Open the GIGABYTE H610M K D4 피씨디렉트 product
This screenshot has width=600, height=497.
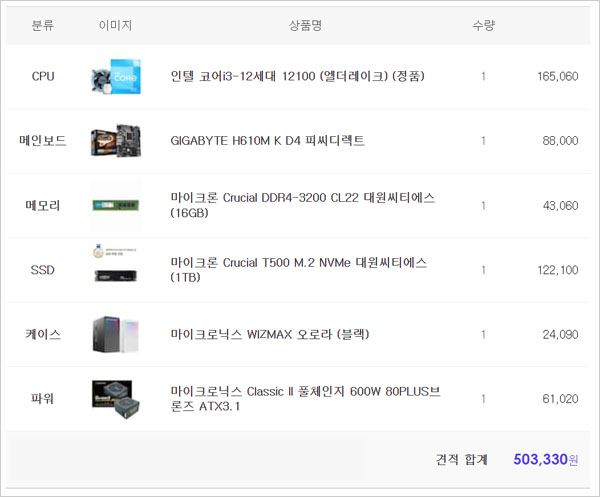[x=267, y=140]
